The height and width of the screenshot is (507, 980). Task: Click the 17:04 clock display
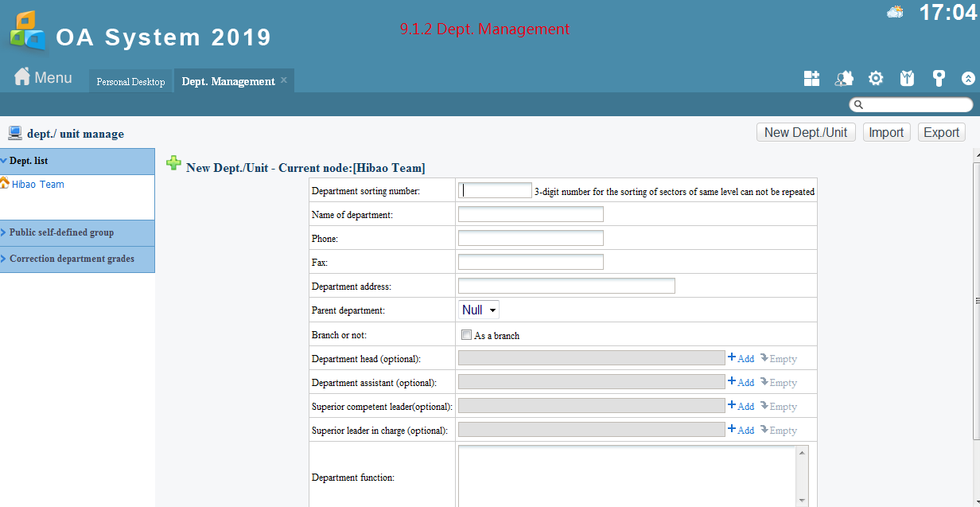[x=947, y=13]
